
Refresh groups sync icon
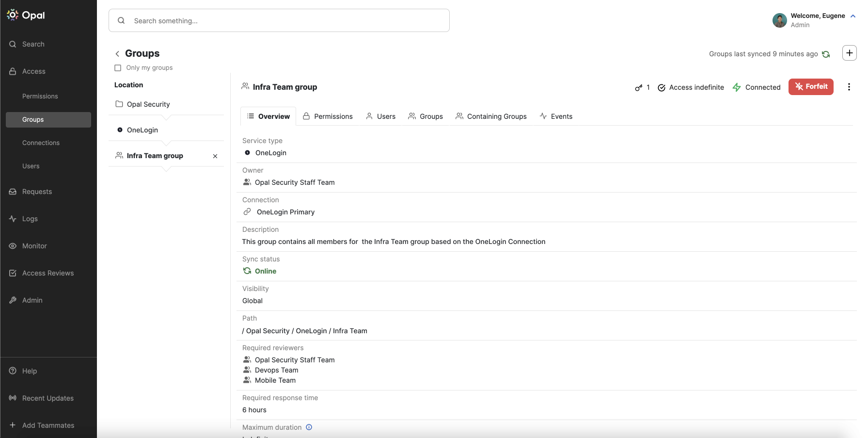point(826,54)
